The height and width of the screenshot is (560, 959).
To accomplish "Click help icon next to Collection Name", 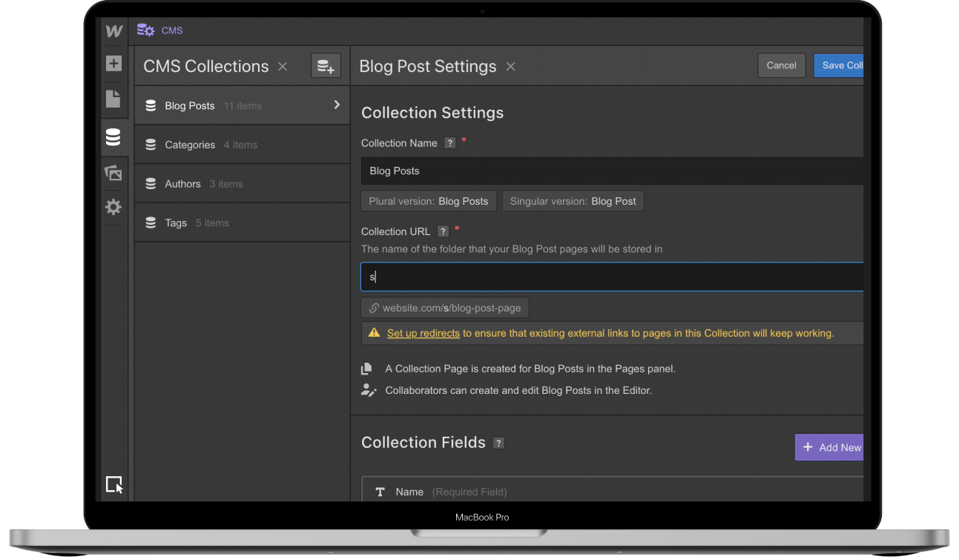I will point(449,143).
